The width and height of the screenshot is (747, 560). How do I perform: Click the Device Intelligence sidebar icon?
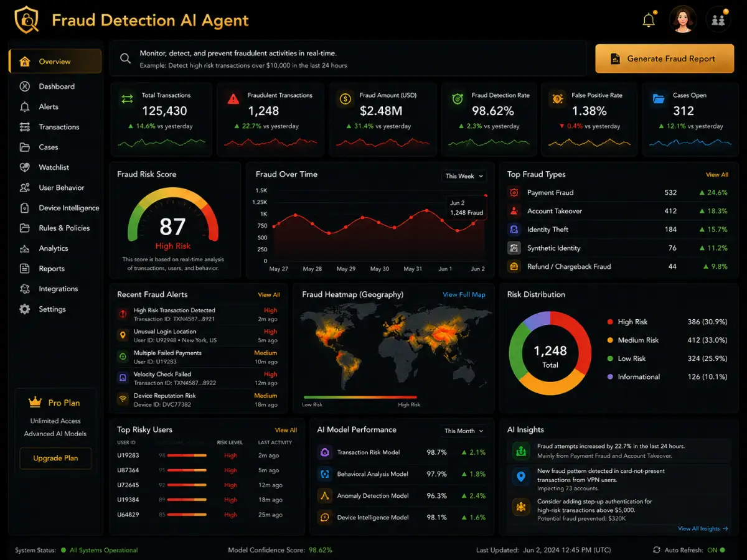[x=25, y=208]
